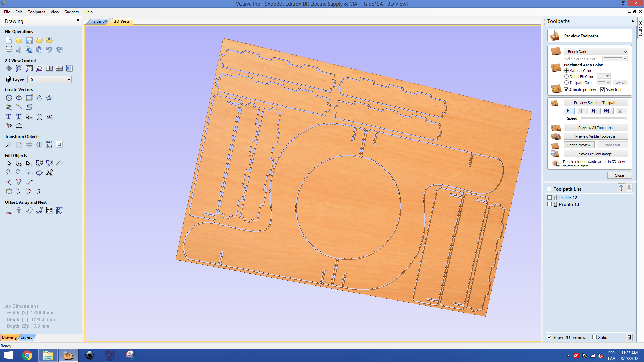Select the Draw Text tool
Screen dimensions: 644x362
tap(9, 116)
